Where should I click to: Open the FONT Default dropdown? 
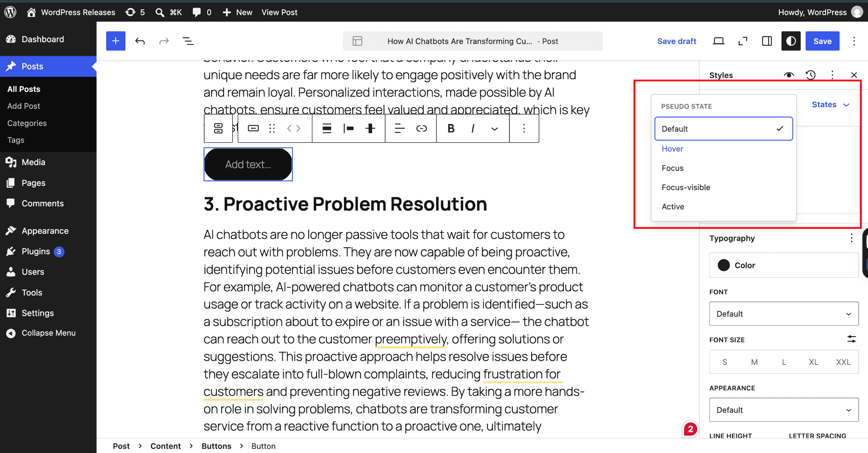click(x=784, y=314)
